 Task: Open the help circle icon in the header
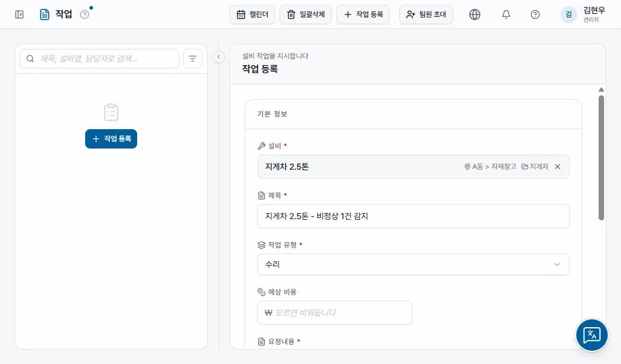pos(535,14)
